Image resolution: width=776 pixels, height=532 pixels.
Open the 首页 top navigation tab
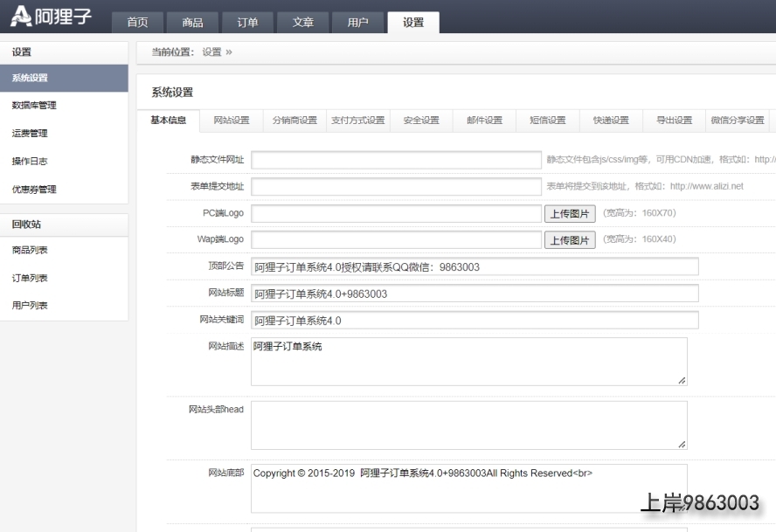click(x=137, y=23)
